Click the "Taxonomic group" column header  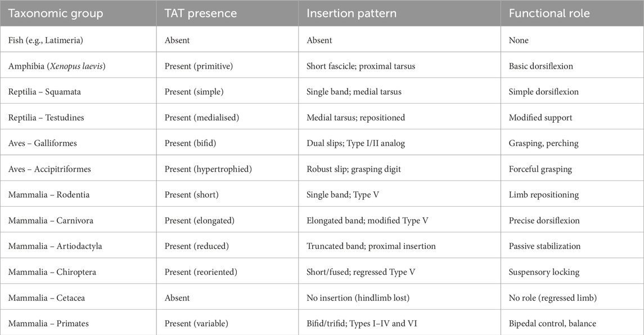56,14
